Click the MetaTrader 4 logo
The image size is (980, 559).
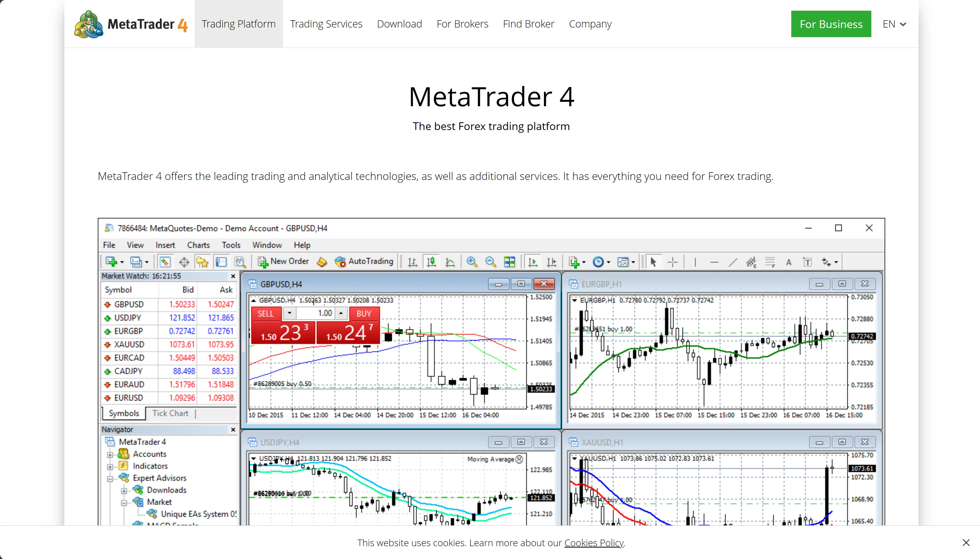click(x=131, y=24)
